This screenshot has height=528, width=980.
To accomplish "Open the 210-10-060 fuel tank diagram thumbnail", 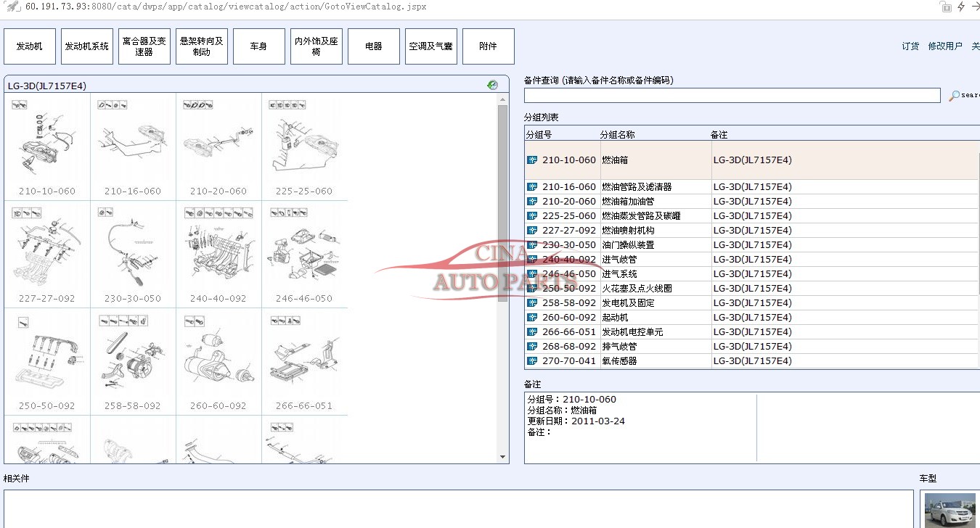I will coord(47,145).
